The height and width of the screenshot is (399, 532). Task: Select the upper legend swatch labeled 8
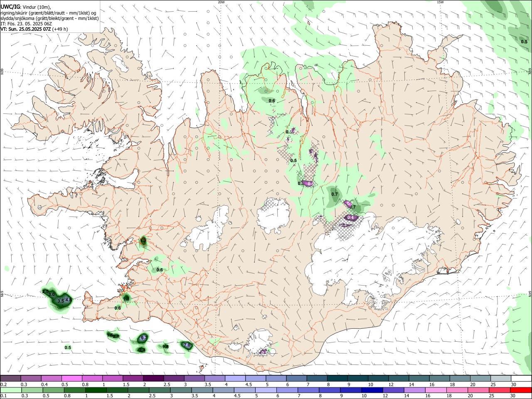(337, 379)
